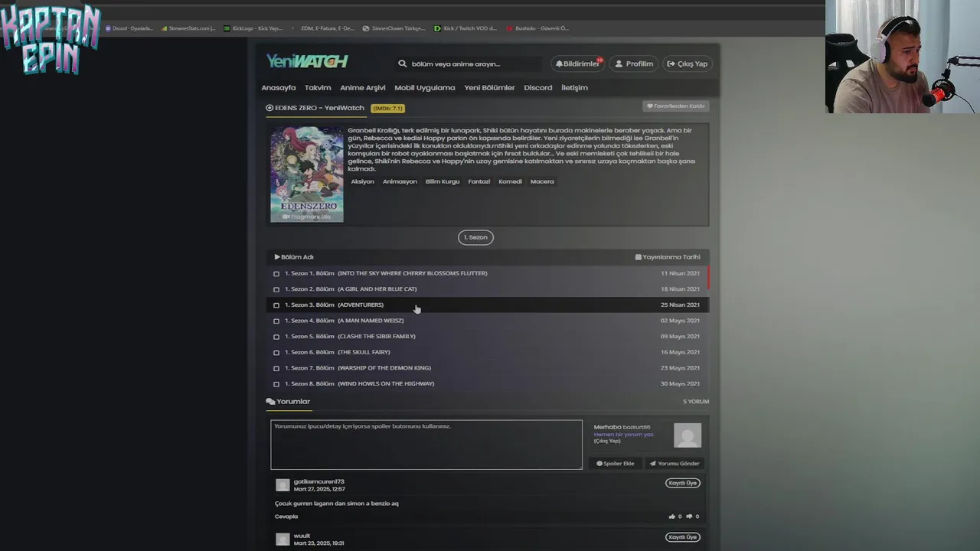Click wuuit username
The height and width of the screenshot is (551, 980).
[x=302, y=536]
